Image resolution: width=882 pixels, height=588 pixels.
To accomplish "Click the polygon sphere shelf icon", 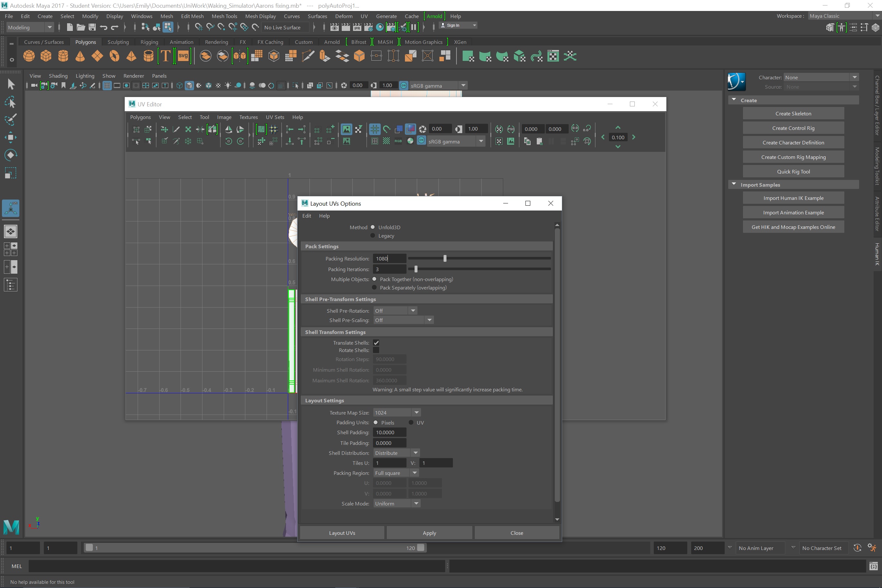I will 29,56.
